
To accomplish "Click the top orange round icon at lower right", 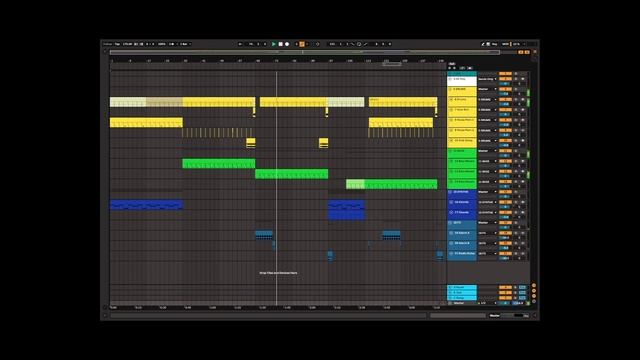I will (x=534, y=286).
